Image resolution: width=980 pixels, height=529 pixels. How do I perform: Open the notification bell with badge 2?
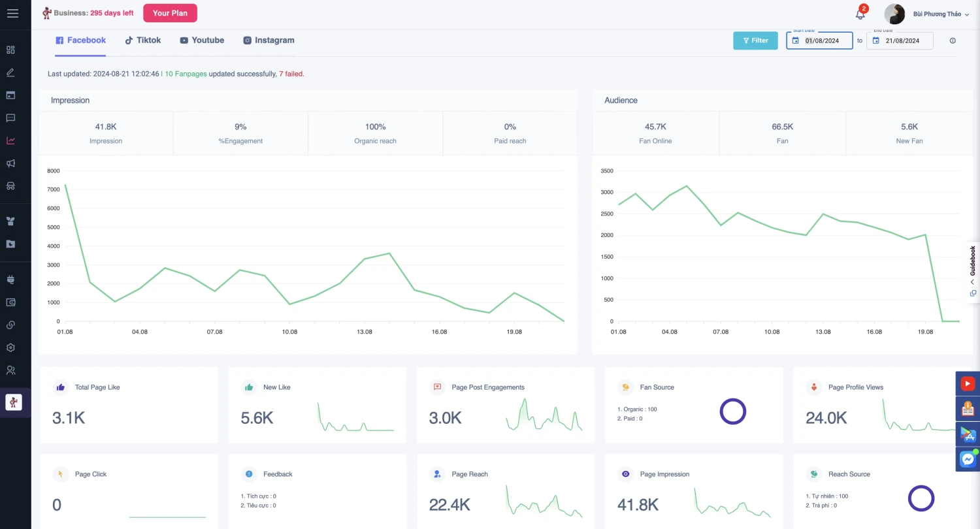tap(860, 14)
